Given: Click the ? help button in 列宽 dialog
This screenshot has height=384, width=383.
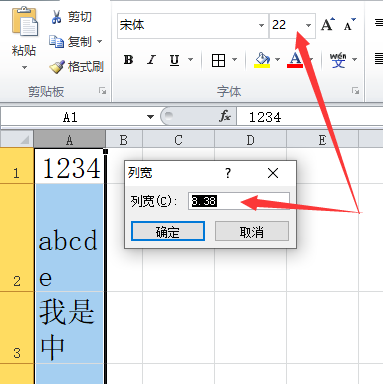Looking at the screenshot, I should (228, 173).
